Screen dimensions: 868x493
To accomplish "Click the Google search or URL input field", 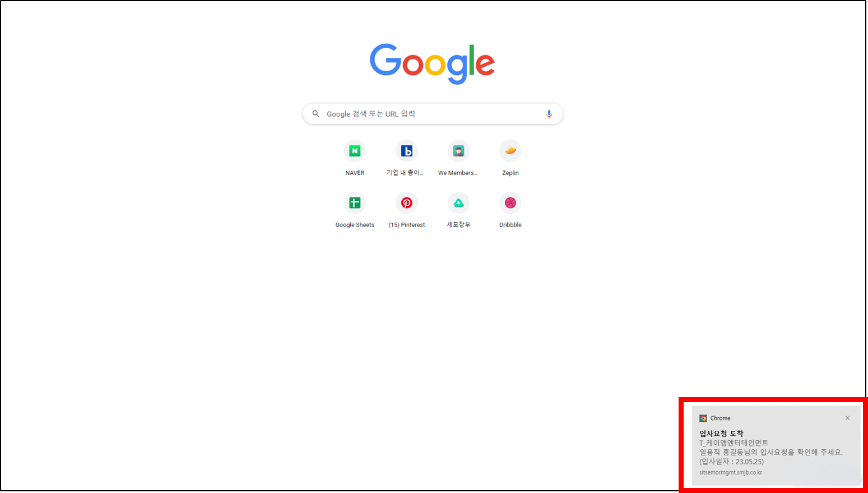I will click(433, 114).
